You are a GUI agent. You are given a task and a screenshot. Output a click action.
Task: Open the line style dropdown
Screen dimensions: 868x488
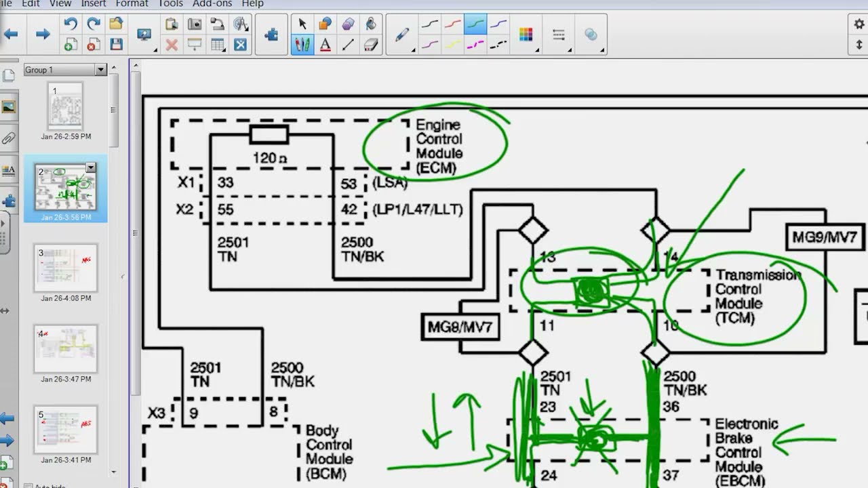(x=559, y=35)
